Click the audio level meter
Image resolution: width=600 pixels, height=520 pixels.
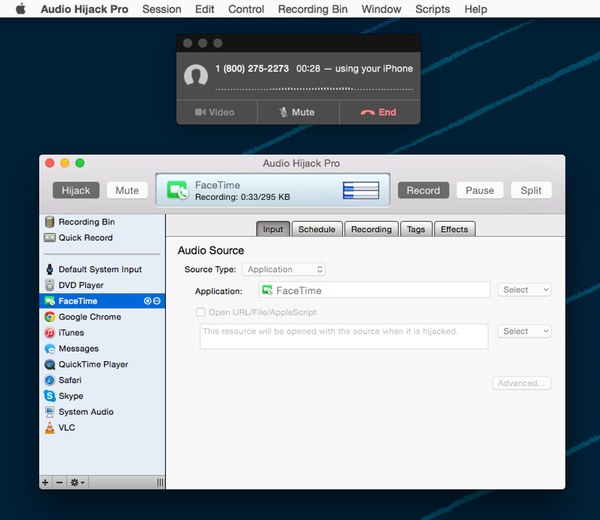coord(361,190)
